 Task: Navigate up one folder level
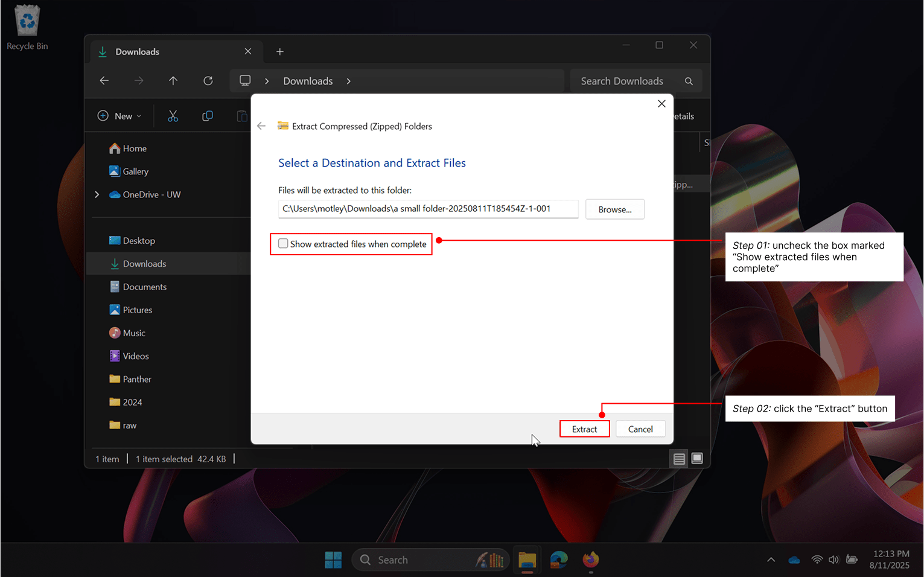coord(173,80)
